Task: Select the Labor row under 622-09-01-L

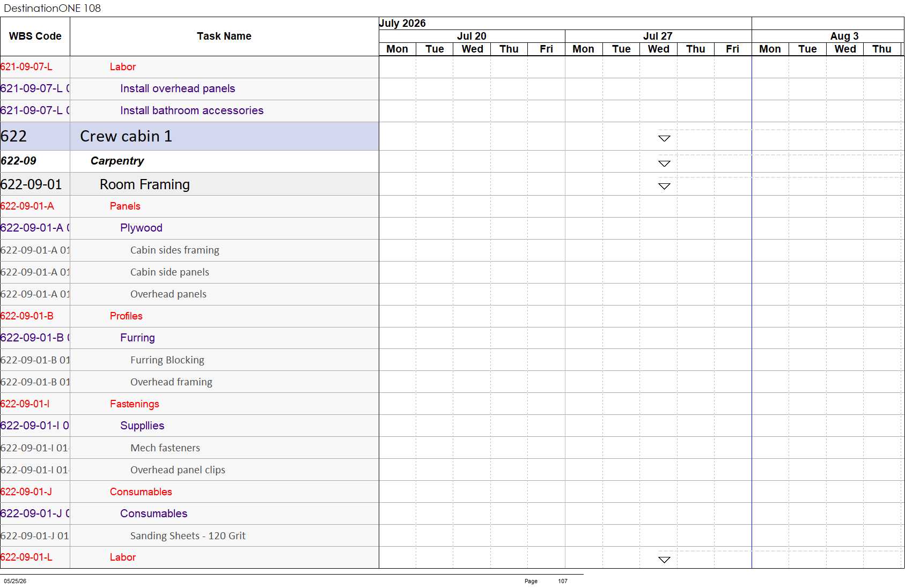Action: [189, 557]
